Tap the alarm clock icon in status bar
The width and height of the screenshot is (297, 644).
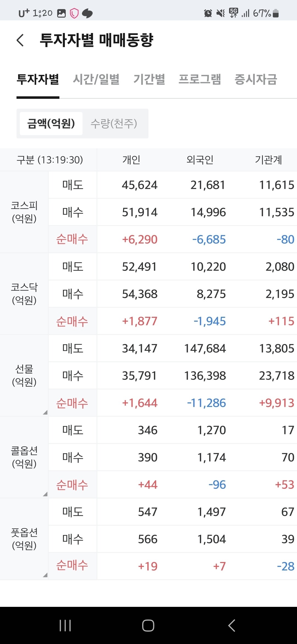[x=208, y=12]
